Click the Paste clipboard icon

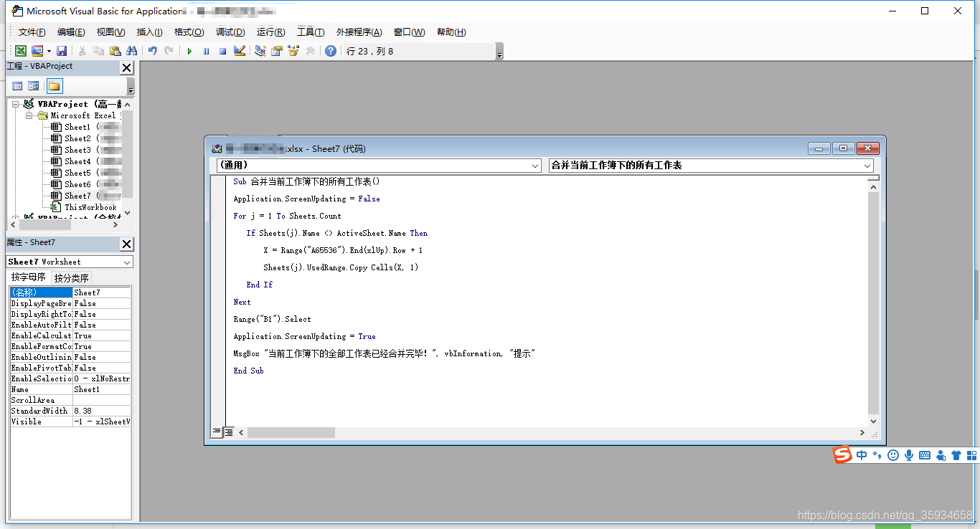coord(115,51)
